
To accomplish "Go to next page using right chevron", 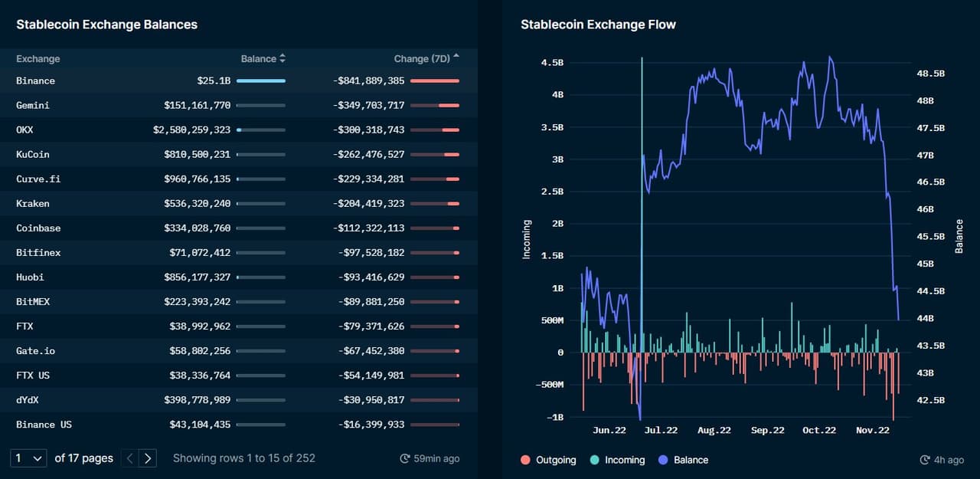I will pos(149,458).
